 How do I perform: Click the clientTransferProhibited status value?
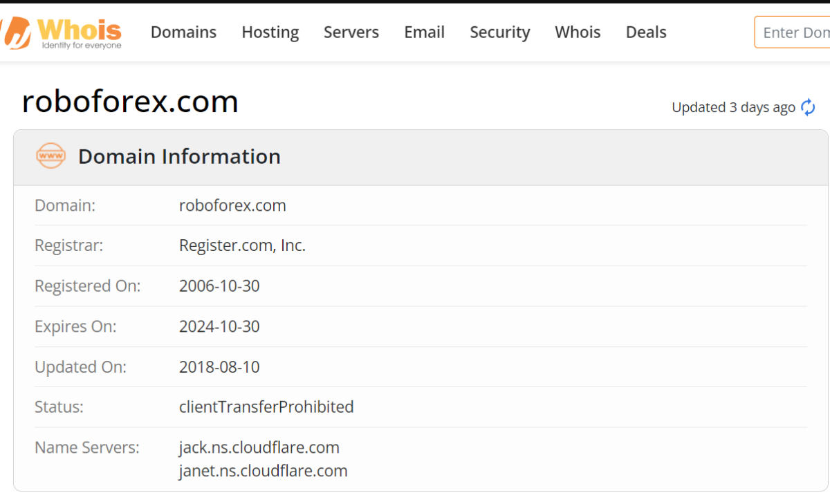pos(266,407)
